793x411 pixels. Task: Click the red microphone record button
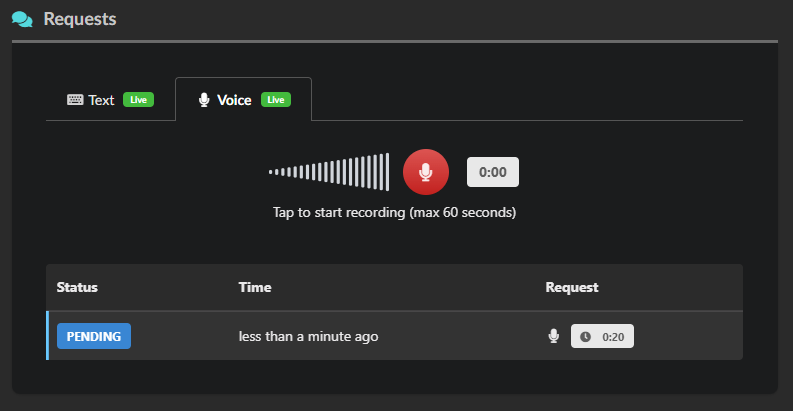point(426,172)
